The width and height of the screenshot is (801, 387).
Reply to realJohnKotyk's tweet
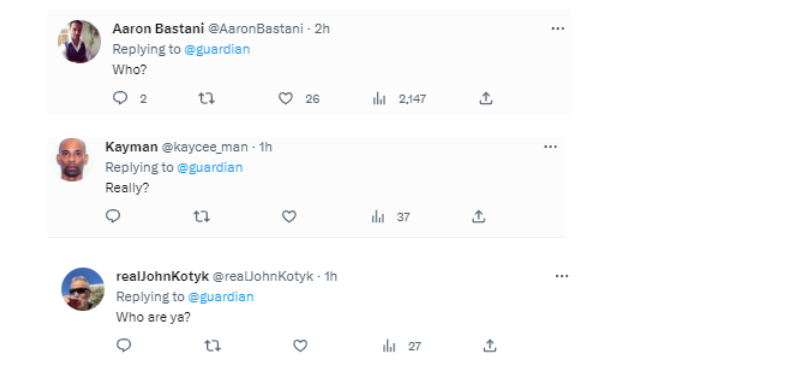pos(124,346)
